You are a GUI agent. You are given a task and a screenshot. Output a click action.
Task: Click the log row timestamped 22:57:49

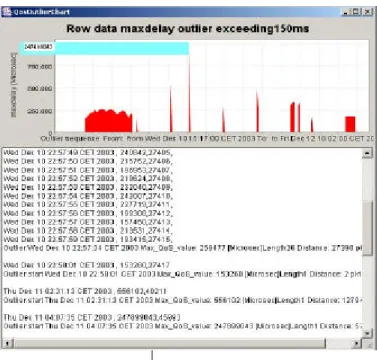click(88, 153)
